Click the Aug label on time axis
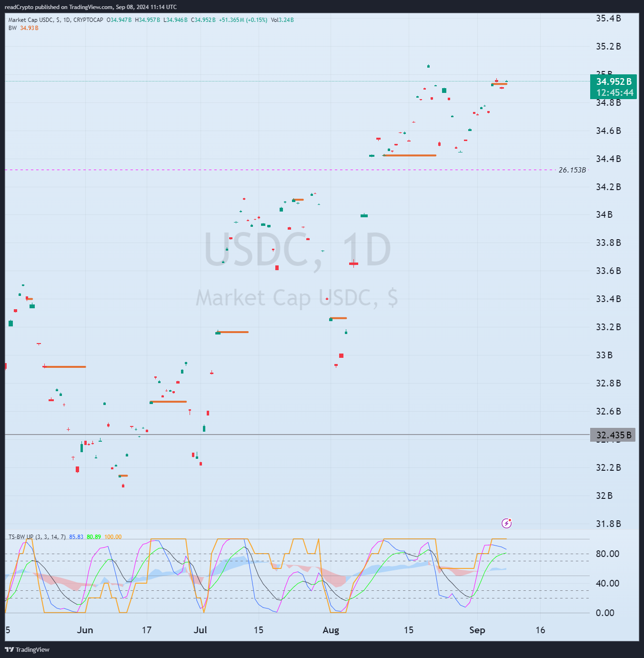Image resolution: width=644 pixels, height=658 pixels. [331, 630]
